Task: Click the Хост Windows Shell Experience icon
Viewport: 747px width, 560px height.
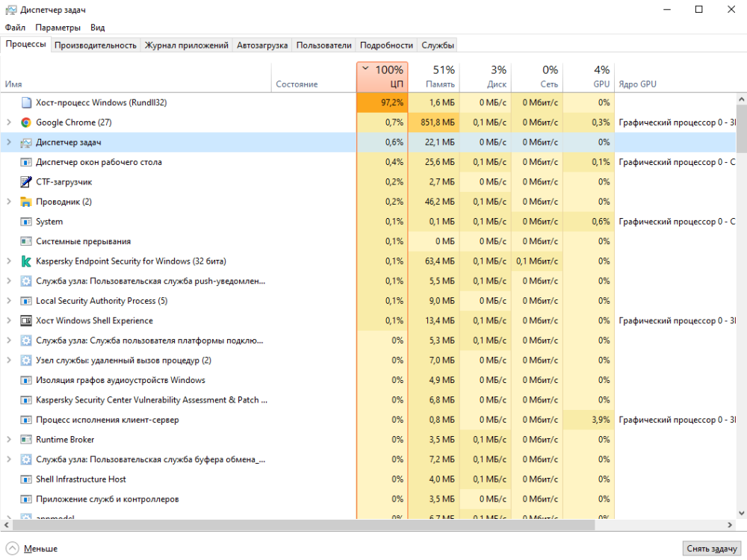Action: (x=26, y=320)
